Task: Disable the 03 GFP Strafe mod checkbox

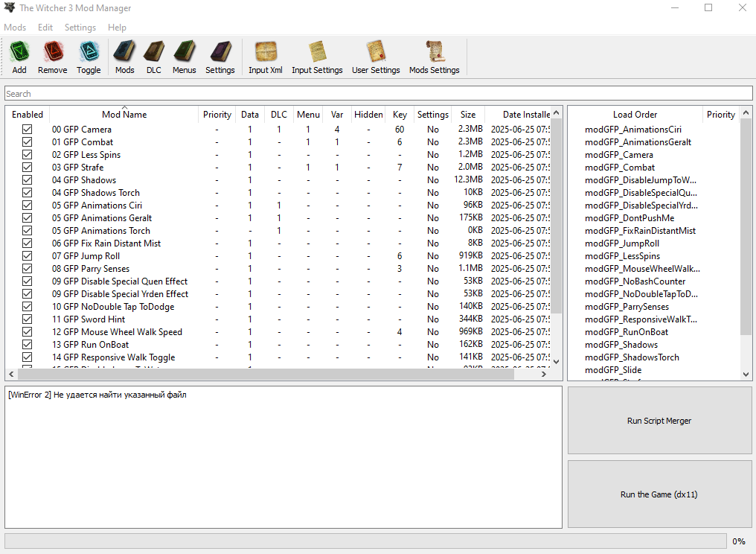Action: pos(27,168)
